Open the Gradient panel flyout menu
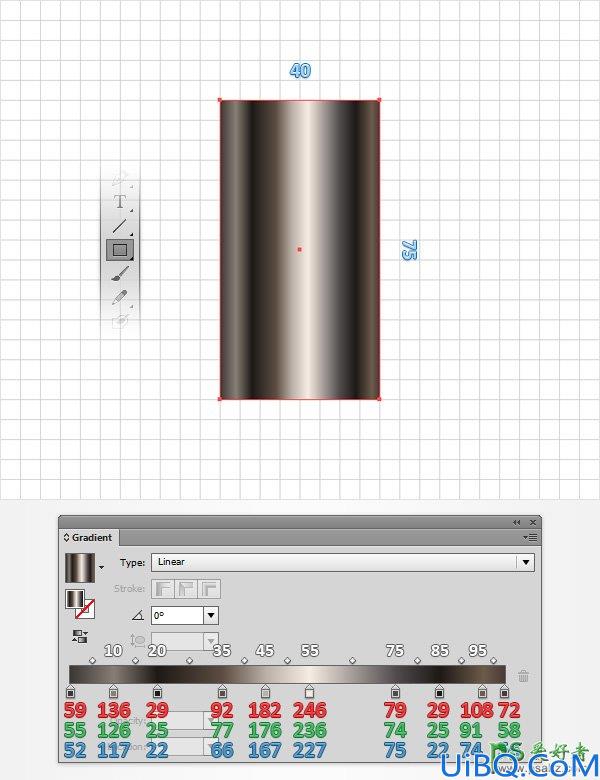The image size is (600, 780). pos(530,537)
